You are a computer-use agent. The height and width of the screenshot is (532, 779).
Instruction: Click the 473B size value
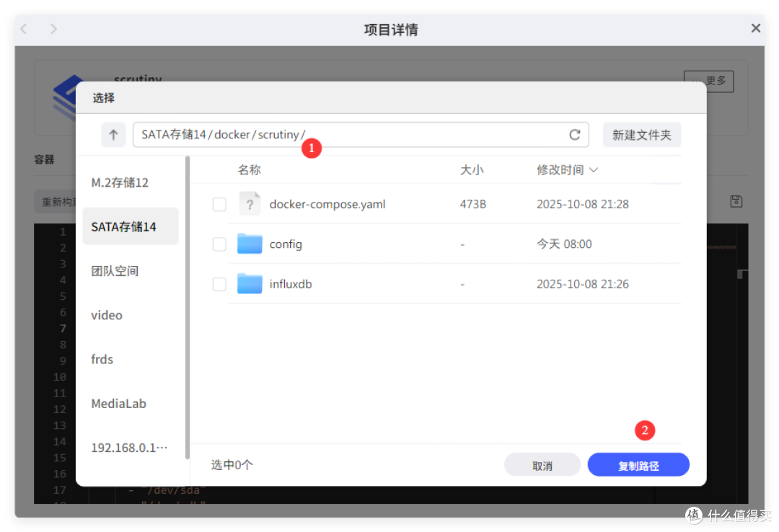click(x=473, y=204)
